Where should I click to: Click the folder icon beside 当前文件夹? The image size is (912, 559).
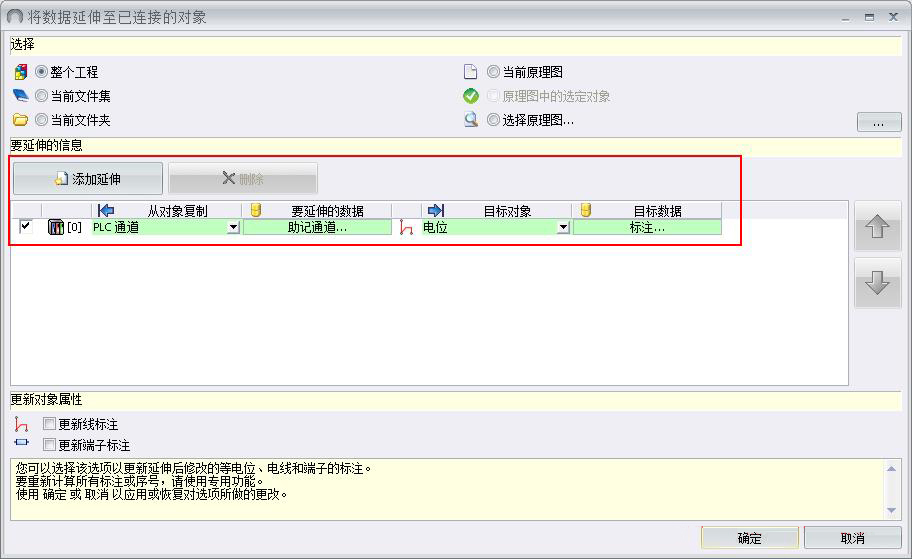[20, 120]
